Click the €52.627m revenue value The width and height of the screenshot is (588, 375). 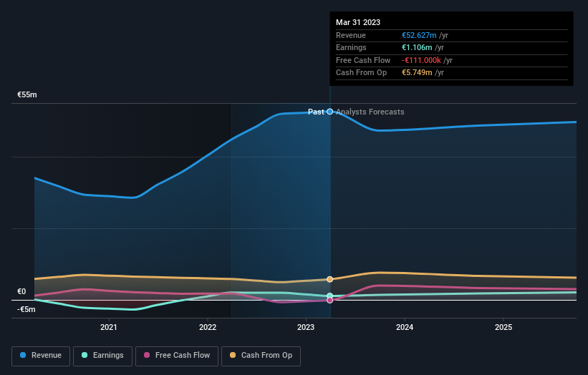coord(419,35)
